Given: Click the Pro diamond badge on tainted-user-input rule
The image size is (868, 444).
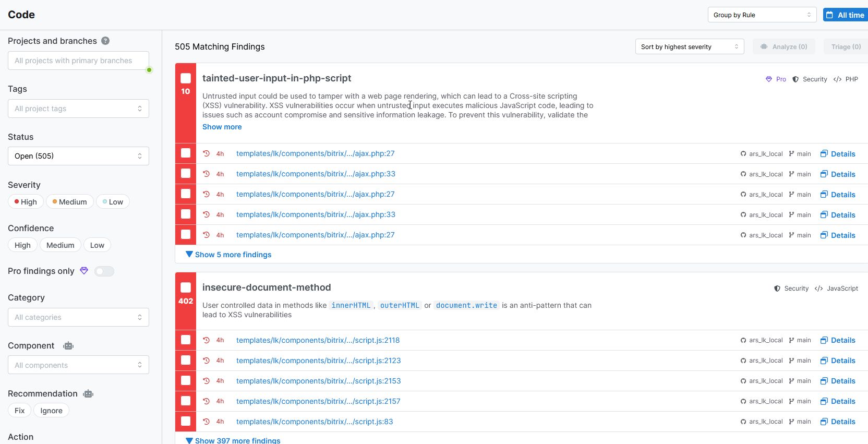Looking at the screenshot, I should click(x=768, y=79).
